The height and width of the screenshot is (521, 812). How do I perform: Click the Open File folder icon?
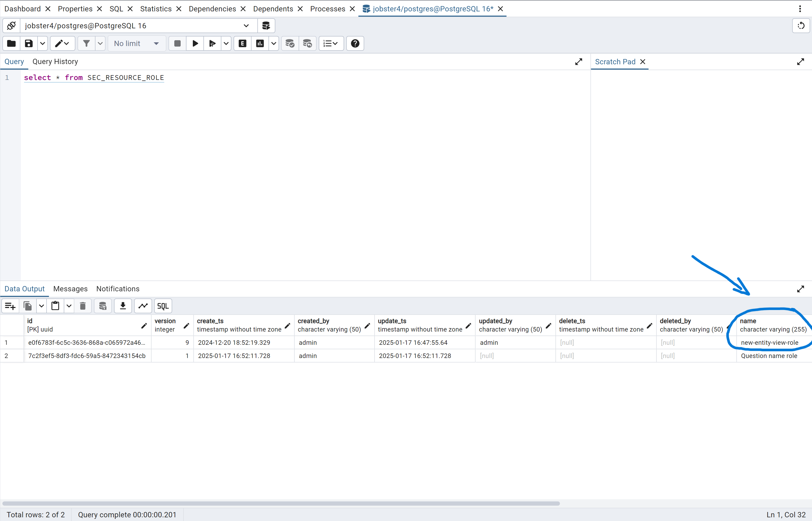(x=11, y=43)
